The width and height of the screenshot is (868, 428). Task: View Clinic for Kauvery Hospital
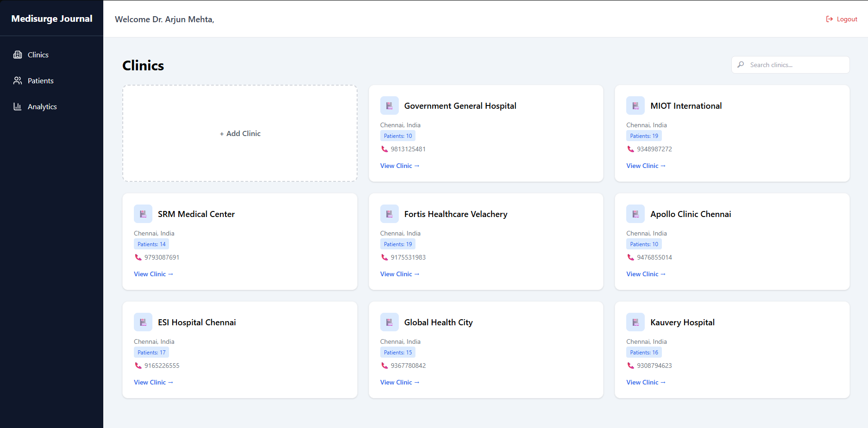point(646,382)
